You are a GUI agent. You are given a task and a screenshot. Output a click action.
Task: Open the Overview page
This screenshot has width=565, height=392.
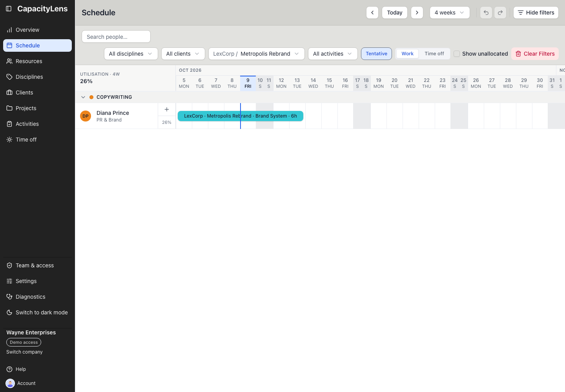click(37, 30)
